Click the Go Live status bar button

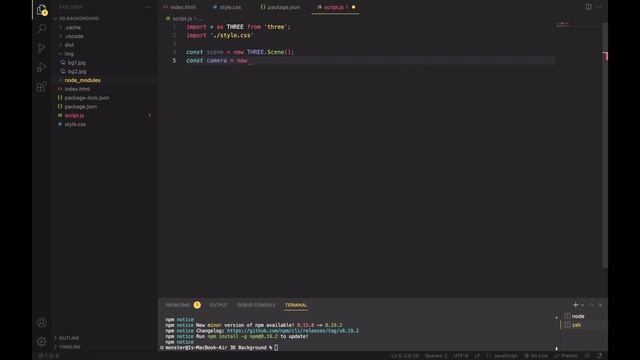pyautogui.click(x=536, y=356)
